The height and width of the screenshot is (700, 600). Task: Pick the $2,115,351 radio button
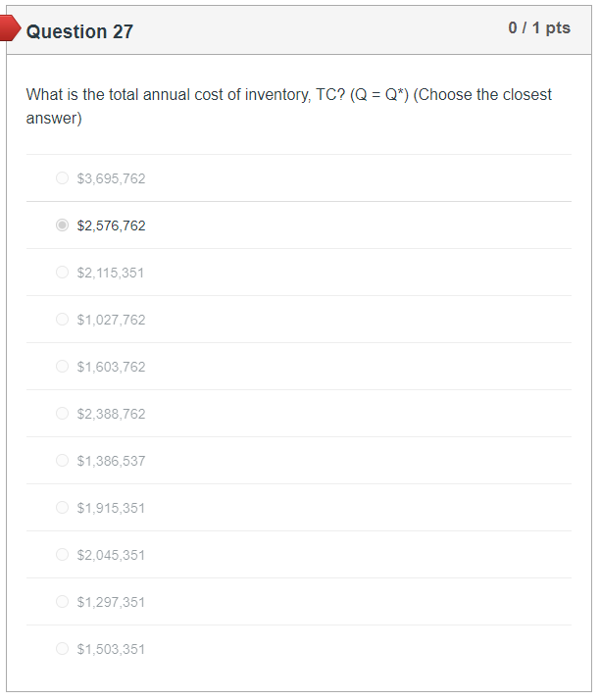point(63,273)
